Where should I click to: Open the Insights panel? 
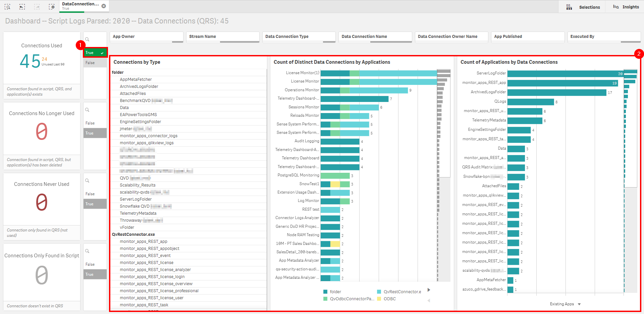point(626,7)
